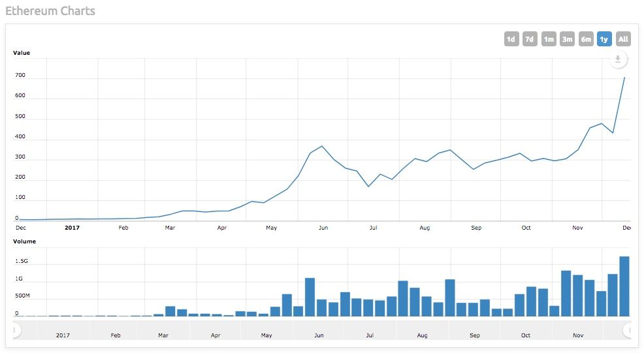644x353 pixels.
Task: Click the tall June volume bar
Action: coord(310,297)
